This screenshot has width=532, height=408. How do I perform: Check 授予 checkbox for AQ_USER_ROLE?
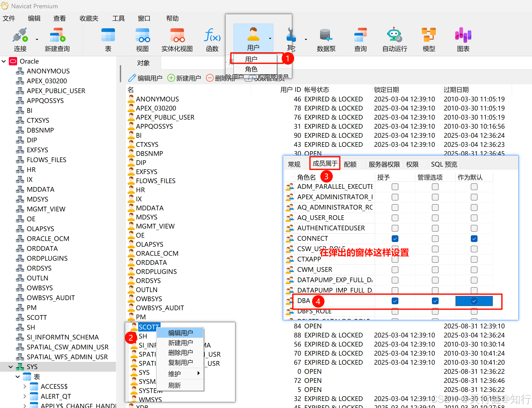click(x=395, y=218)
